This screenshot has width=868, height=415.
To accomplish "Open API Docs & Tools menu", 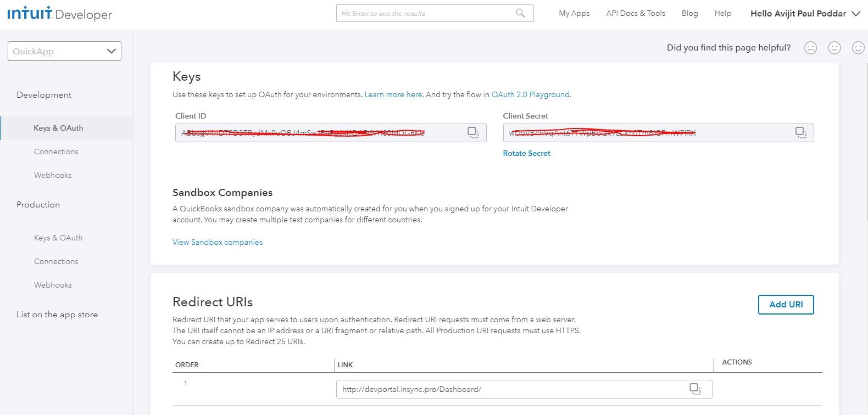I will 636,13.
